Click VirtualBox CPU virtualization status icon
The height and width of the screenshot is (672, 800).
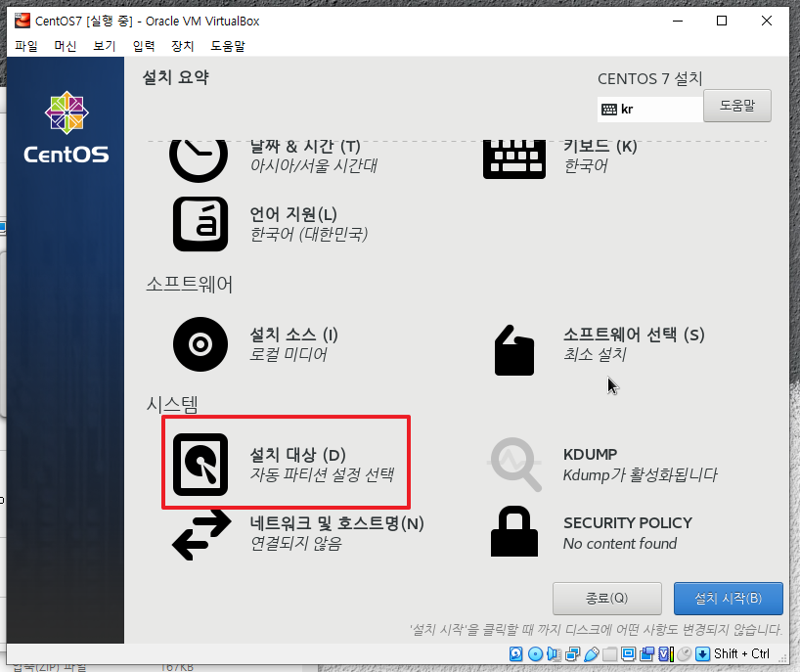click(x=666, y=654)
